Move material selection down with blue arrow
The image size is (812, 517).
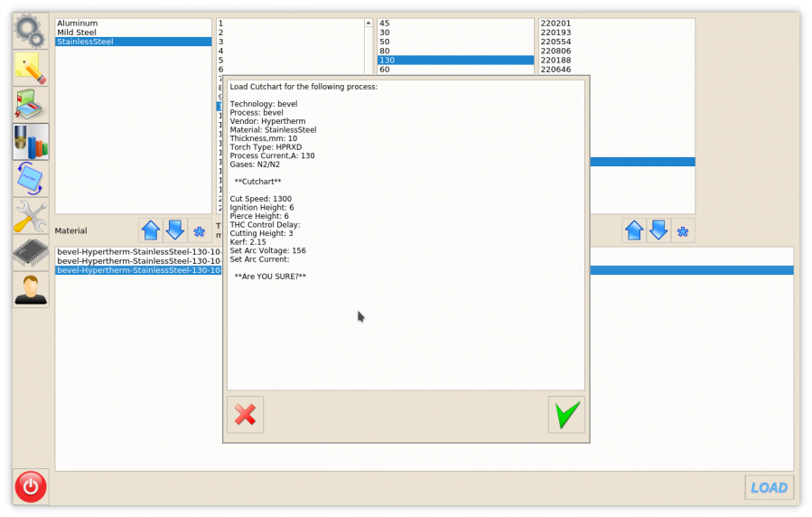pyautogui.click(x=175, y=230)
